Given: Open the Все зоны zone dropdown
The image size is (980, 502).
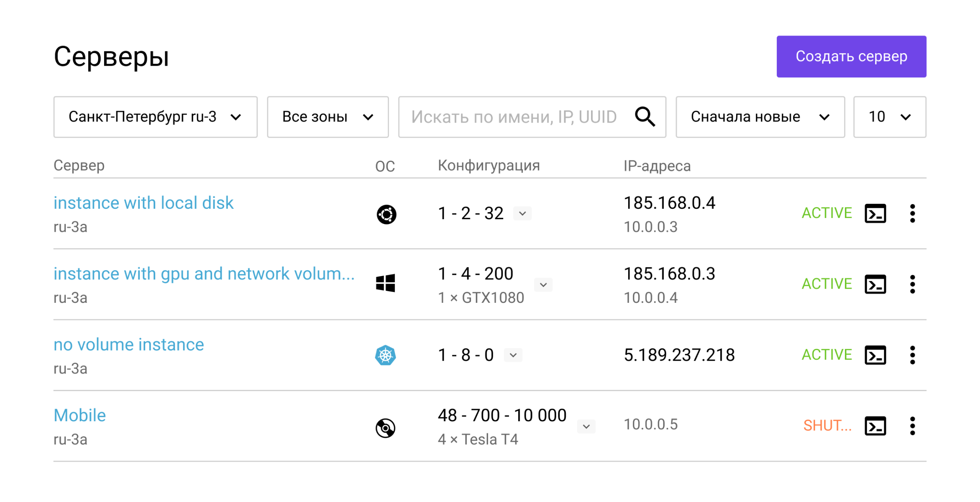Looking at the screenshot, I should [x=328, y=117].
